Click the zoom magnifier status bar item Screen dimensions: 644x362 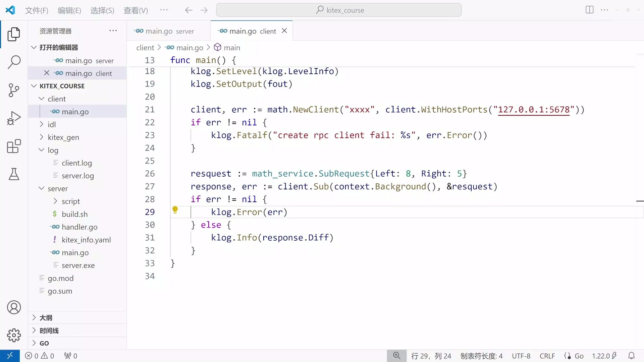point(396,356)
